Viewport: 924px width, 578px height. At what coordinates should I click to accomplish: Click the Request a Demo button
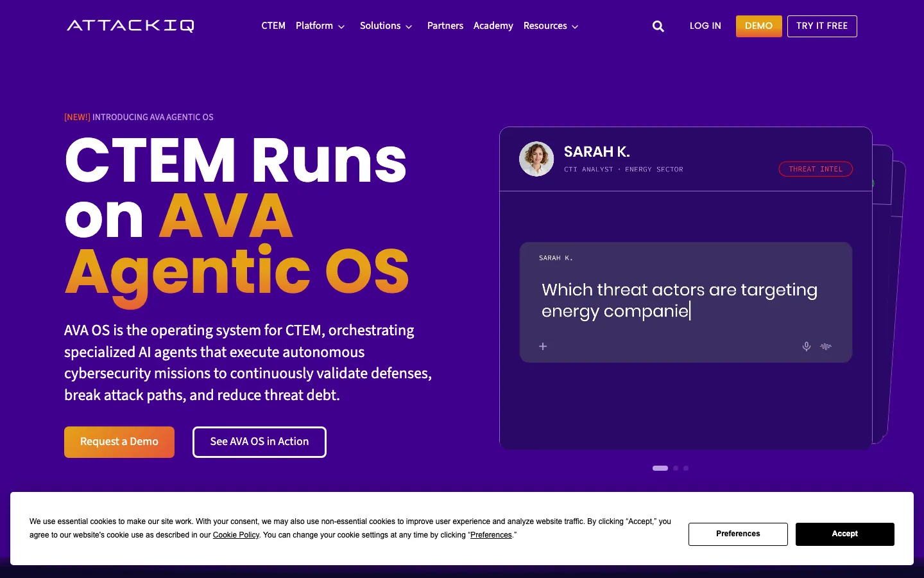(x=119, y=442)
